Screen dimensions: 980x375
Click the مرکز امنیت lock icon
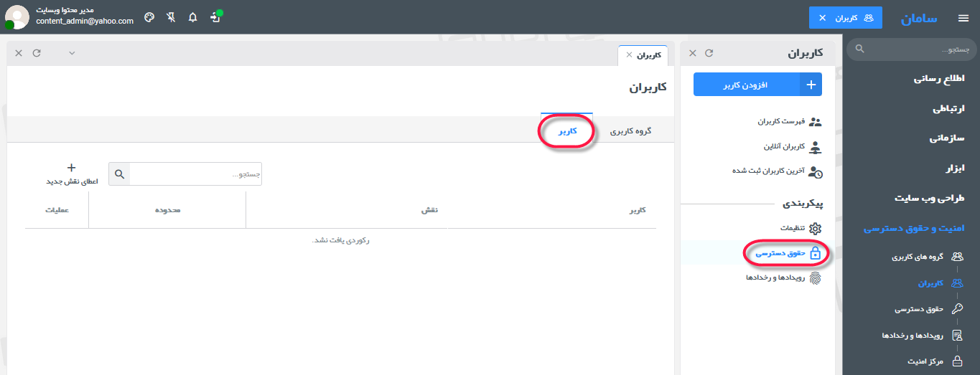pyautogui.click(x=956, y=361)
